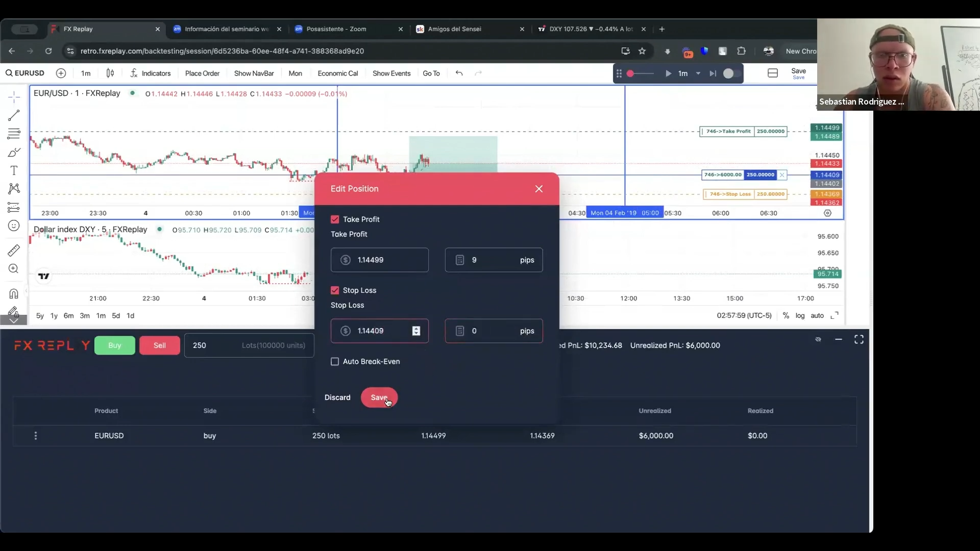Expand the replay speed dropdown arrow

[x=698, y=73]
